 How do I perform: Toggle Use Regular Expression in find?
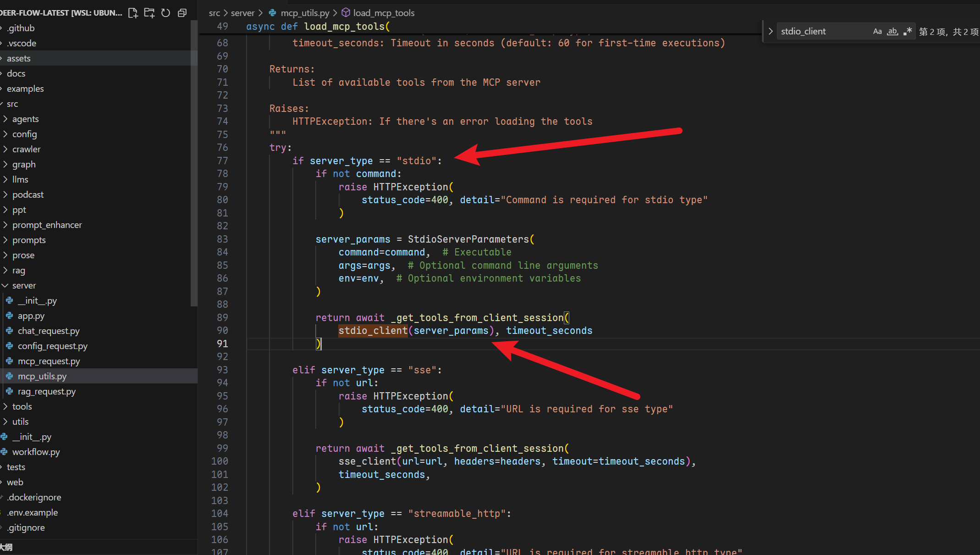[907, 32]
